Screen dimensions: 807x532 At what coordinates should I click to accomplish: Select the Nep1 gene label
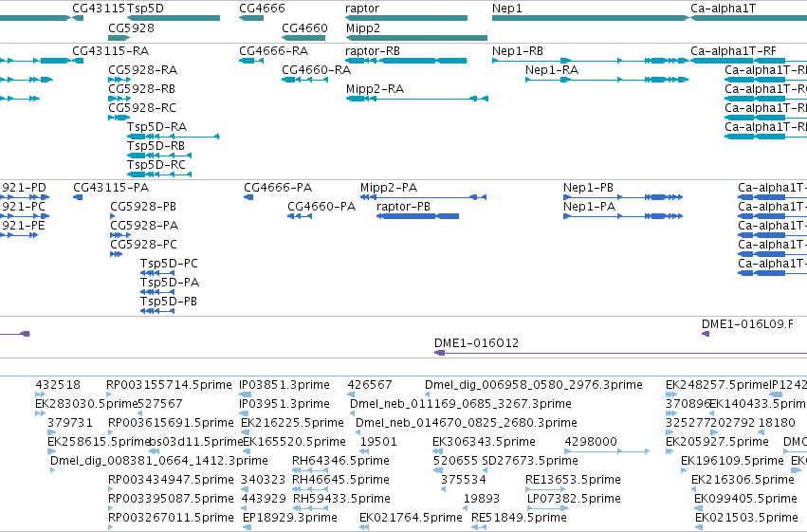tap(507, 9)
